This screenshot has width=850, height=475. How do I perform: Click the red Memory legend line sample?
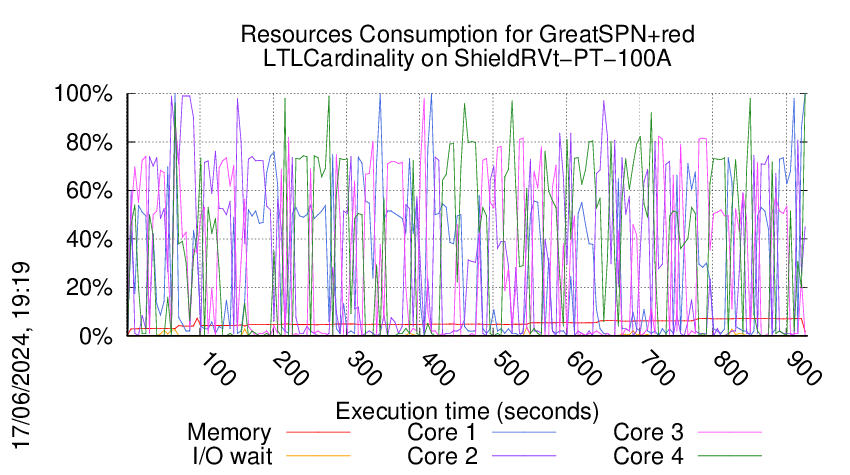[318, 432]
